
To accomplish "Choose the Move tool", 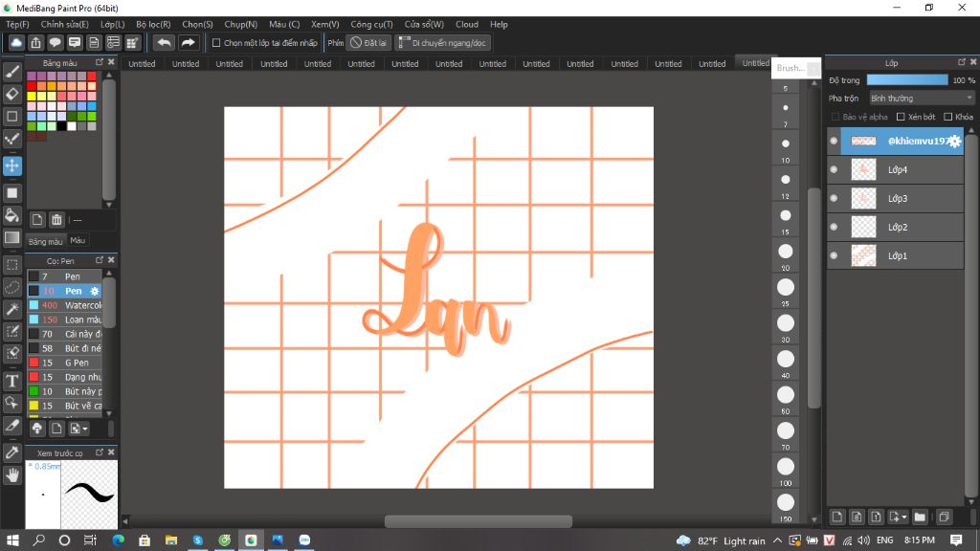I will 11,166.
